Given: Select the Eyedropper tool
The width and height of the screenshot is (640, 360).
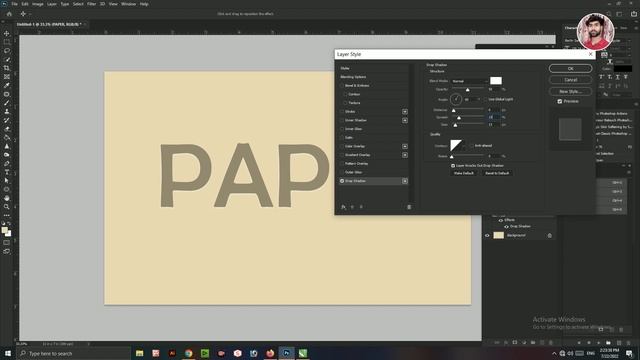Looking at the screenshot, I should tap(7, 85).
